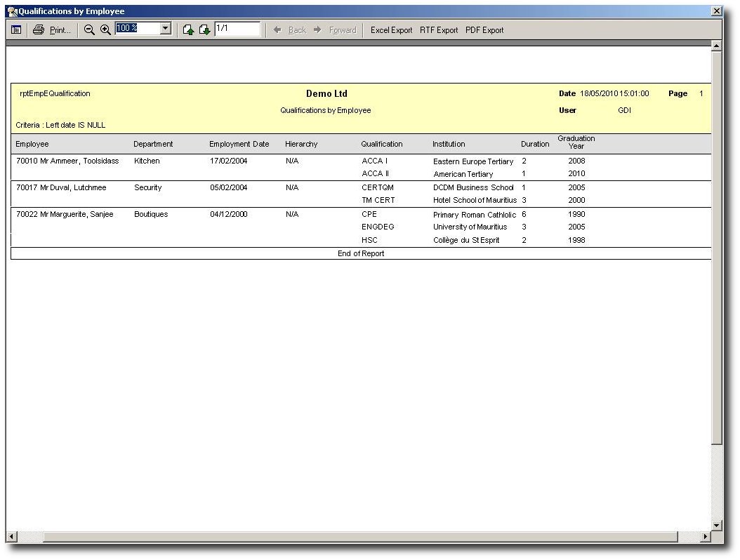Click the vertical scrollbar down arrow
The height and width of the screenshot is (560, 740).
(716, 525)
